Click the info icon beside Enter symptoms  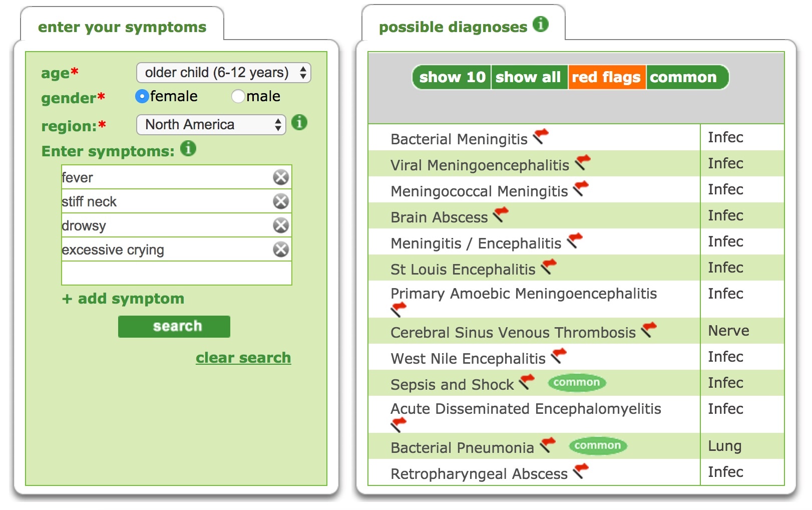pyautogui.click(x=188, y=149)
